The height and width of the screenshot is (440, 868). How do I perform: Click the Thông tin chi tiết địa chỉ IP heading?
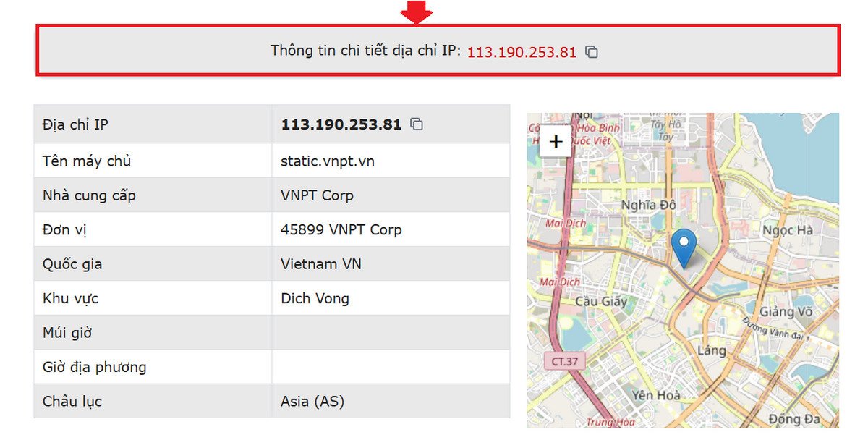click(365, 51)
